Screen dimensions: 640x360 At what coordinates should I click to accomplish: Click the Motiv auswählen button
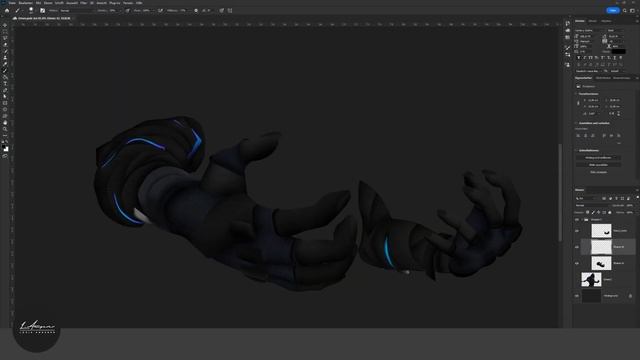point(598,165)
